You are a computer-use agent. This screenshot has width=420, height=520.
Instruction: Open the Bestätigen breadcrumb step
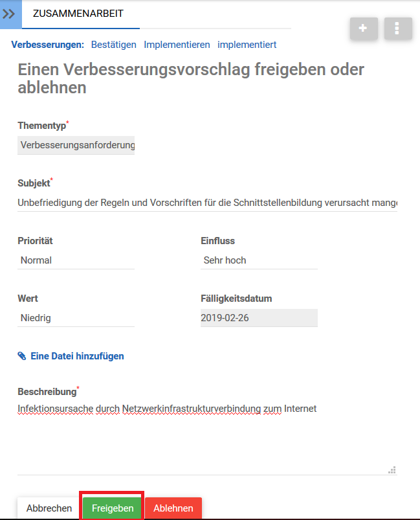[114, 45]
